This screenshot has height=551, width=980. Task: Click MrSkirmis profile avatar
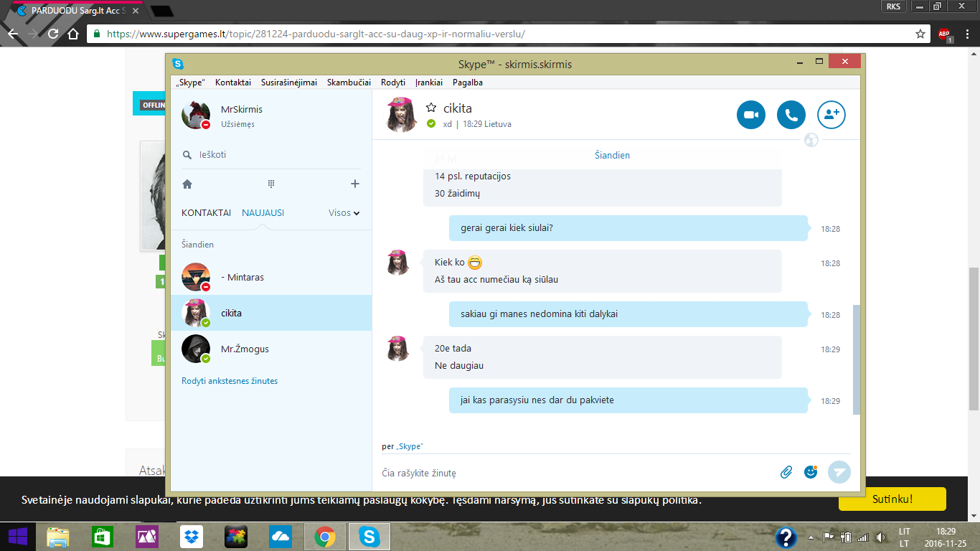click(195, 115)
